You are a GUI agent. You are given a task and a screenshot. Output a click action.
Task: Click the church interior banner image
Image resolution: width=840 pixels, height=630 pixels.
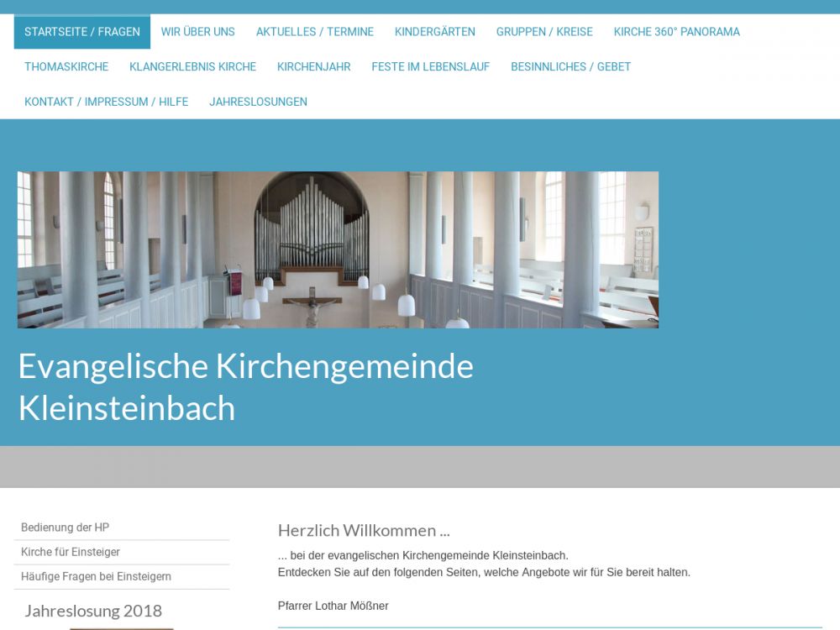338,249
